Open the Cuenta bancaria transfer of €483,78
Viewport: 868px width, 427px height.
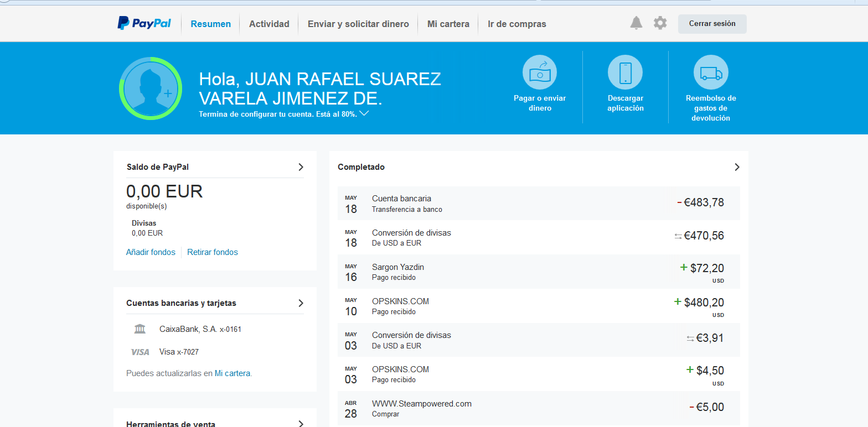[x=539, y=203]
